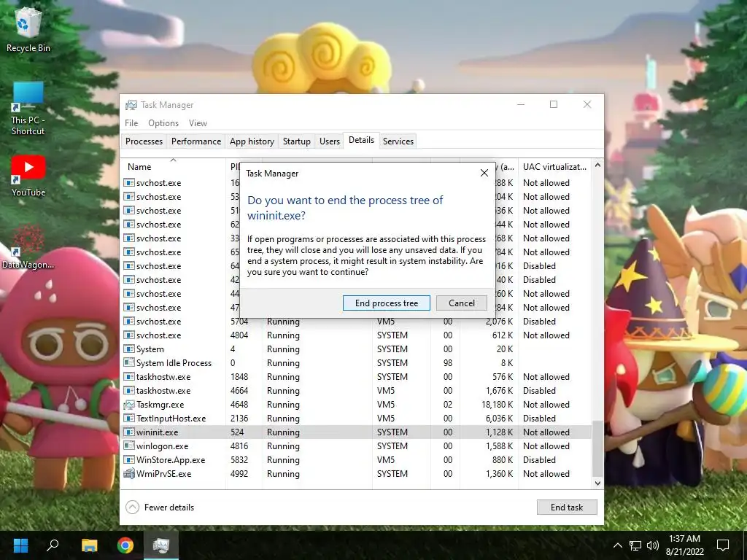Sort by UAC virtualization column header
This screenshot has width=747, height=560.
(554, 167)
